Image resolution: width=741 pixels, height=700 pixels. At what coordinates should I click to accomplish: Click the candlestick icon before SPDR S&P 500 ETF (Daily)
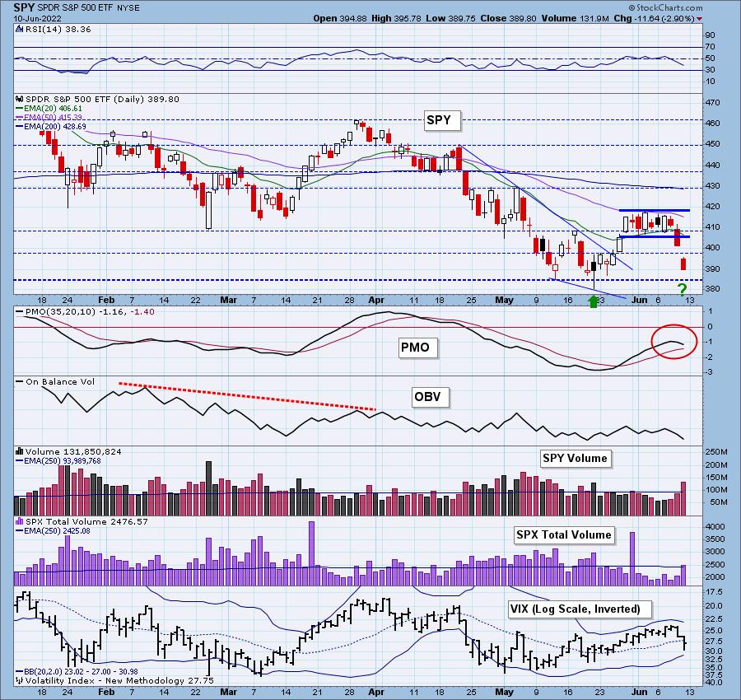tap(20, 100)
